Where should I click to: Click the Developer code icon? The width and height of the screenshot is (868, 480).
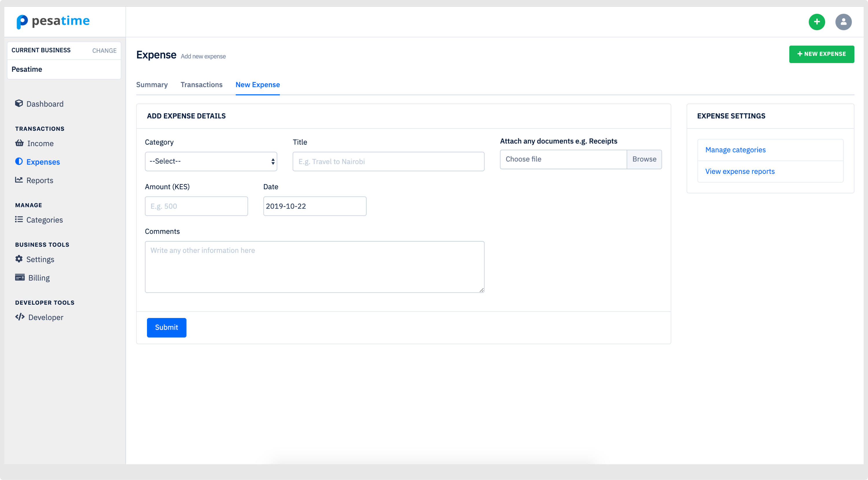click(x=20, y=317)
